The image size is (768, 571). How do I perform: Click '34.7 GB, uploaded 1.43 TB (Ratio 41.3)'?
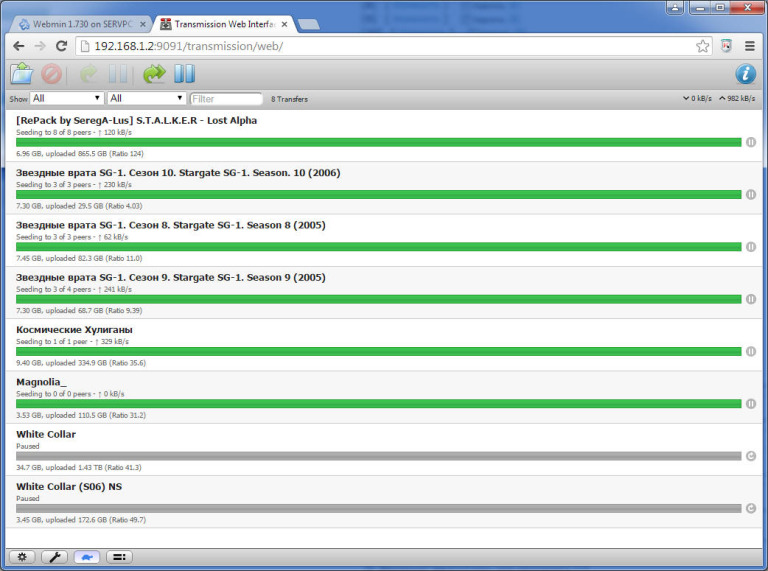tap(79, 468)
